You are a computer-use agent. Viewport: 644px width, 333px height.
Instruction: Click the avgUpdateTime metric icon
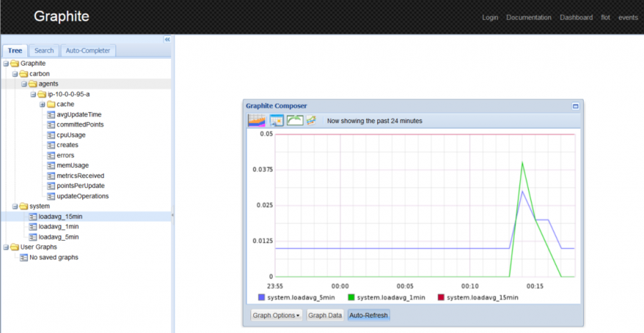51,114
